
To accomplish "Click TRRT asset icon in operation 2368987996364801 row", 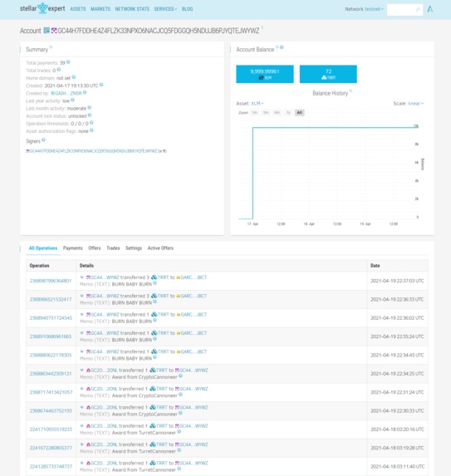I will pos(154,277).
